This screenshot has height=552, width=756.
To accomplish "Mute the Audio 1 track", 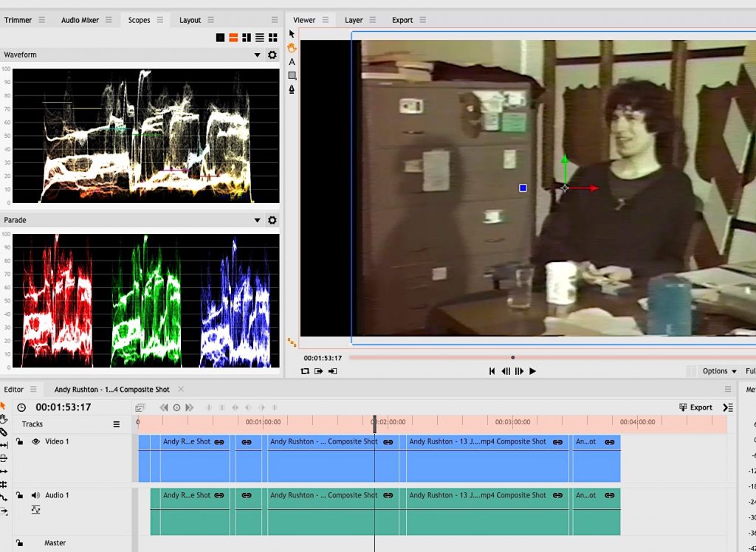I will [x=35, y=495].
